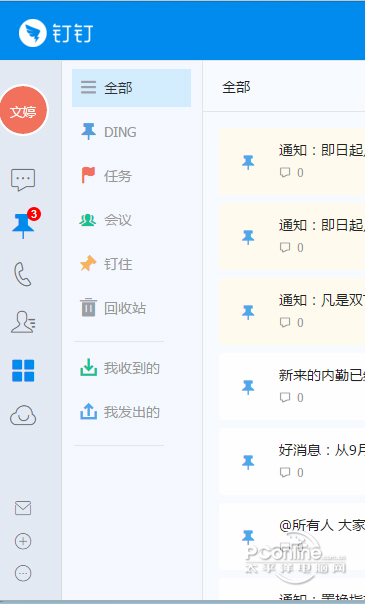
Task: Open the 新来的内勤 message
Action: (x=292, y=387)
